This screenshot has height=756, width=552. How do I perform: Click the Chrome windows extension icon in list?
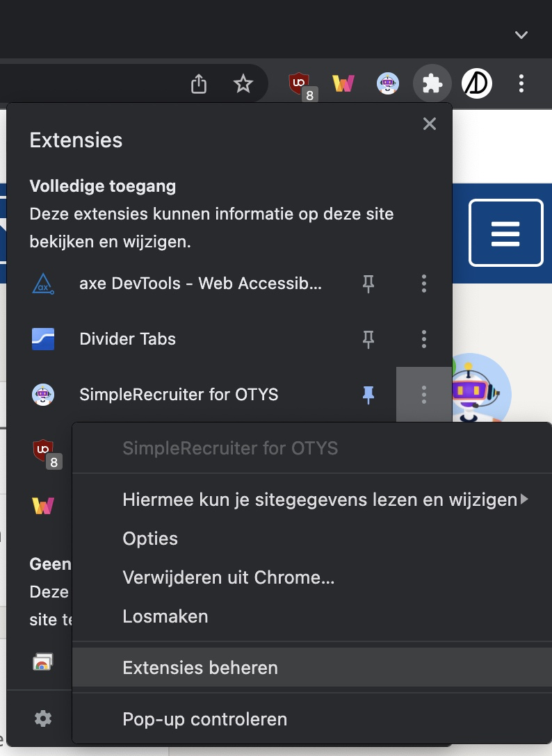[43, 662]
